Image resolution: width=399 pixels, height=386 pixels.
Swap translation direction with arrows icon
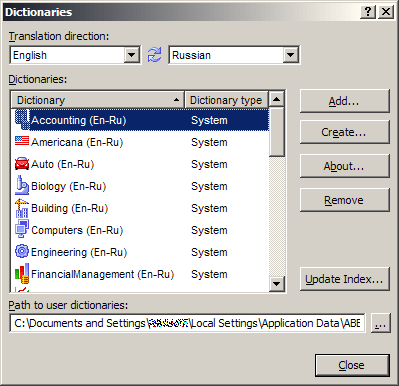tap(155, 55)
